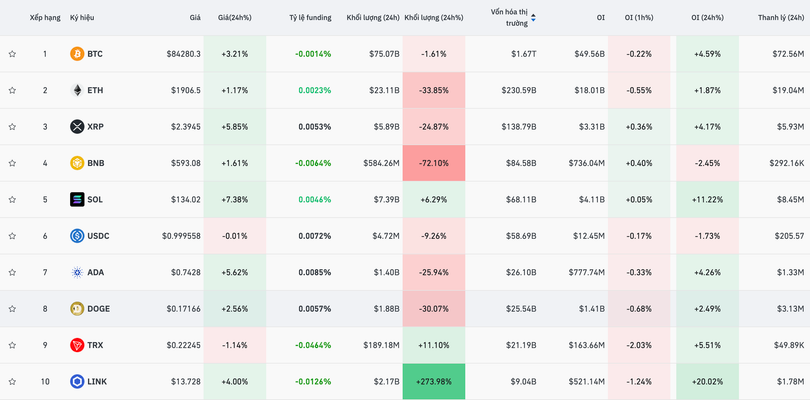Click the XRP coin icon

pos(77,127)
